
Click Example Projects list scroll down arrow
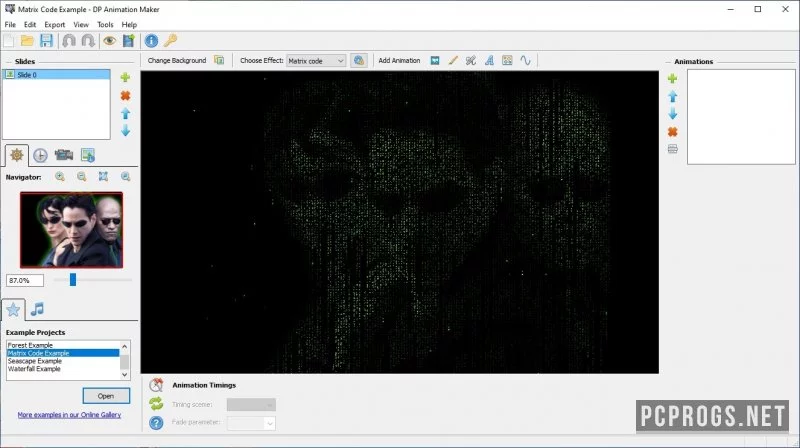click(x=124, y=375)
